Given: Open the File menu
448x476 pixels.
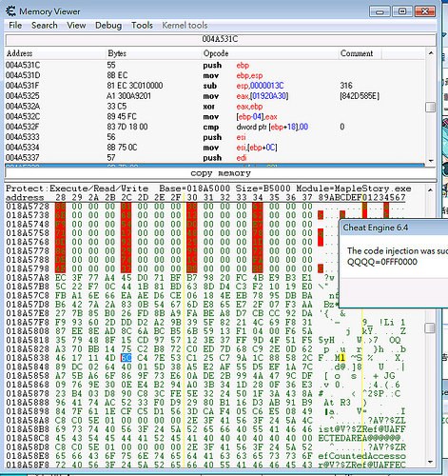Looking at the screenshot, I should coord(15,25).
